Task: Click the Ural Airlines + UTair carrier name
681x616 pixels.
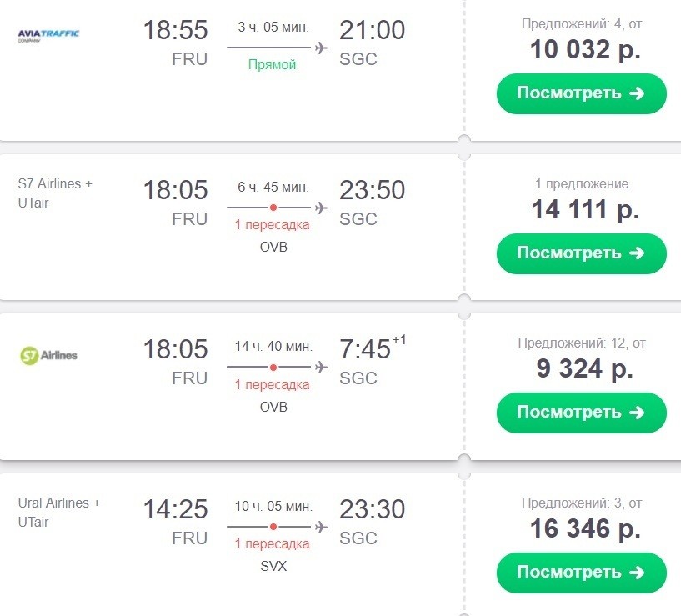Action: [x=58, y=512]
